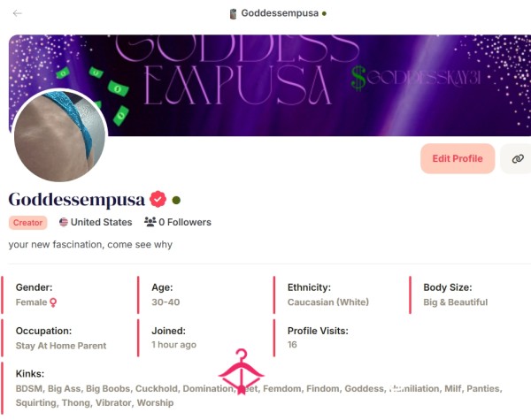Click the followers group icon
Screen dimensions: 531x420
coord(150,222)
